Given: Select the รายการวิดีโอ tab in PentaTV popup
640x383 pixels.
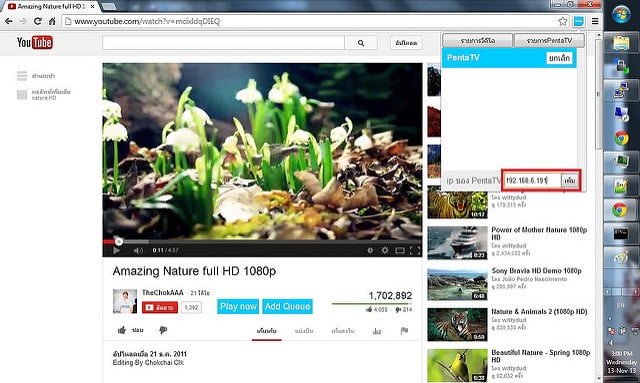Looking at the screenshot, I should click(x=478, y=41).
